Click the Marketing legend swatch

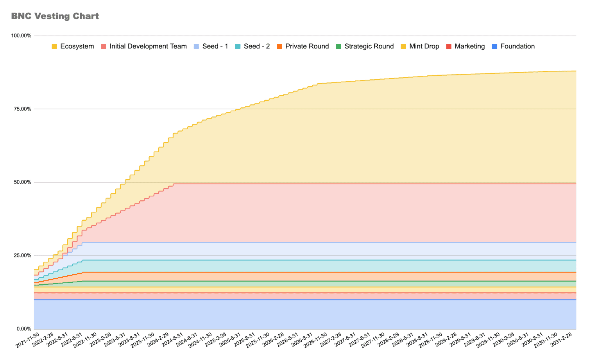(x=449, y=46)
